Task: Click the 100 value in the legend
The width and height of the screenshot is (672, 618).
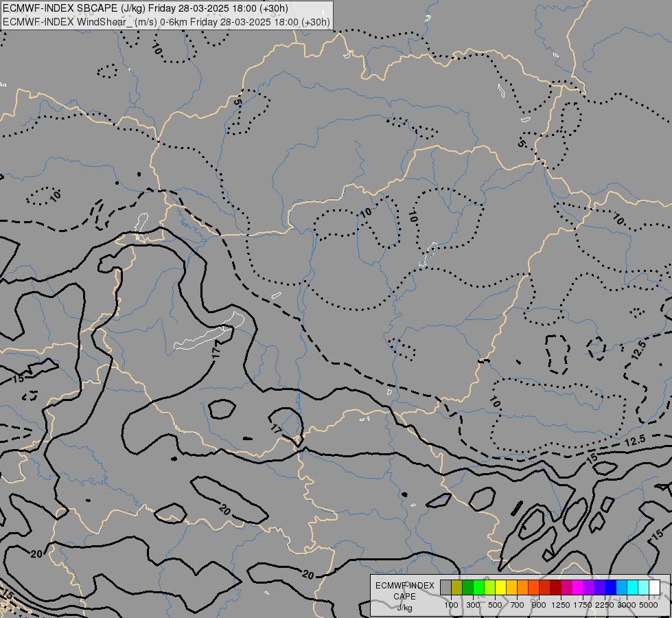Action: tap(451, 605)
